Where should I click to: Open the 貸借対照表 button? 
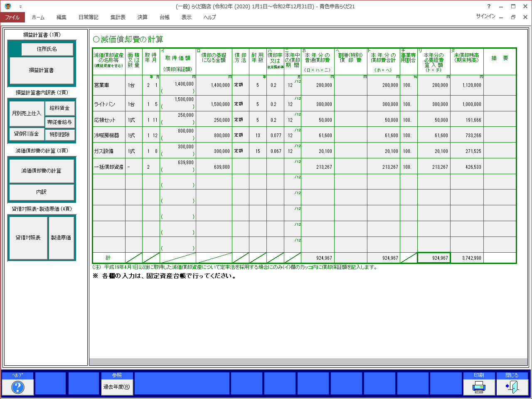click(x=28, y=238)
